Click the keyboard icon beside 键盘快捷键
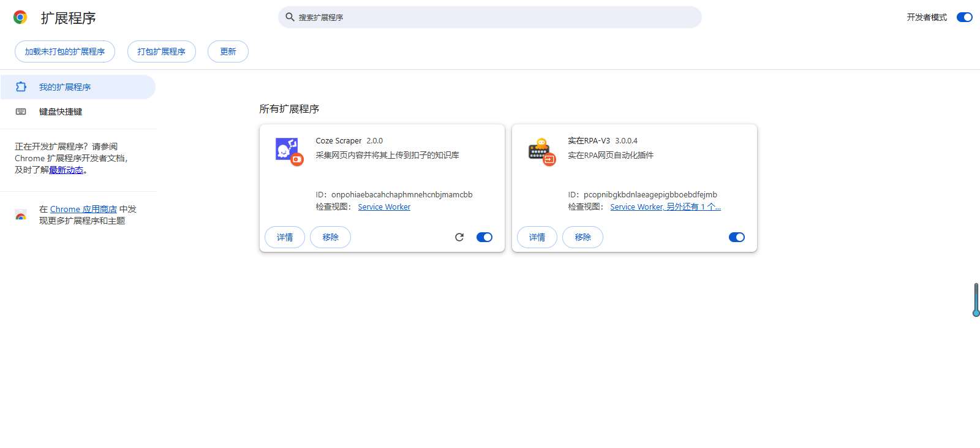Viewport: 980px width, 448px height. 21,112
